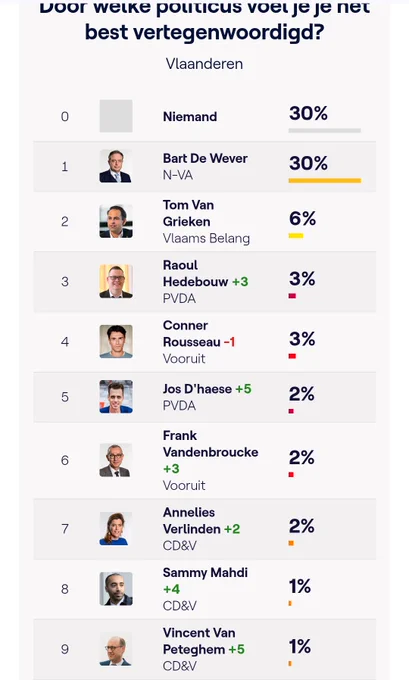Click the Niemand row label

(x=190, y=117)
